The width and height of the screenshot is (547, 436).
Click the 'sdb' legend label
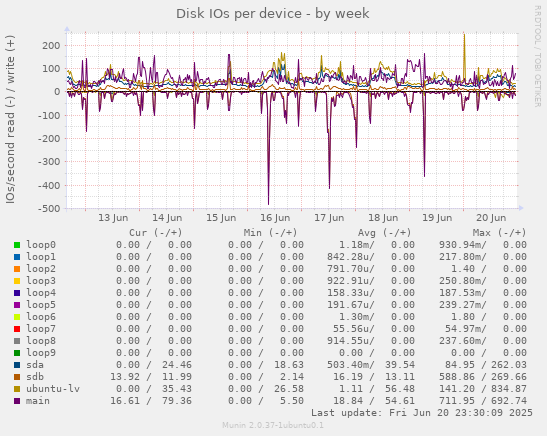35,377
